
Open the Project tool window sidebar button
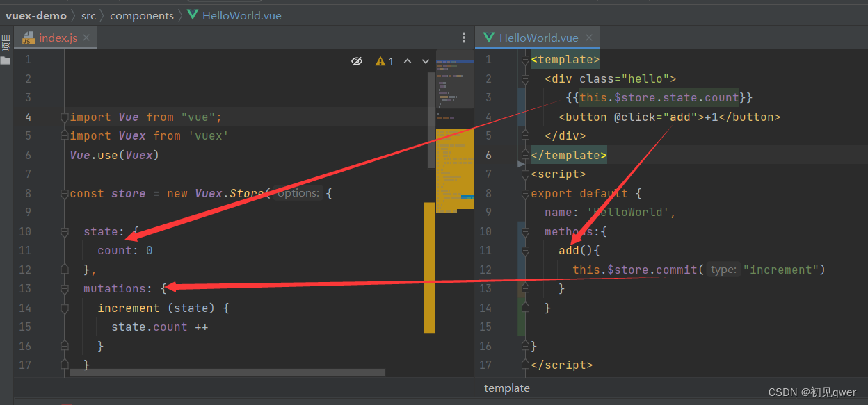(x=6, y=43)
